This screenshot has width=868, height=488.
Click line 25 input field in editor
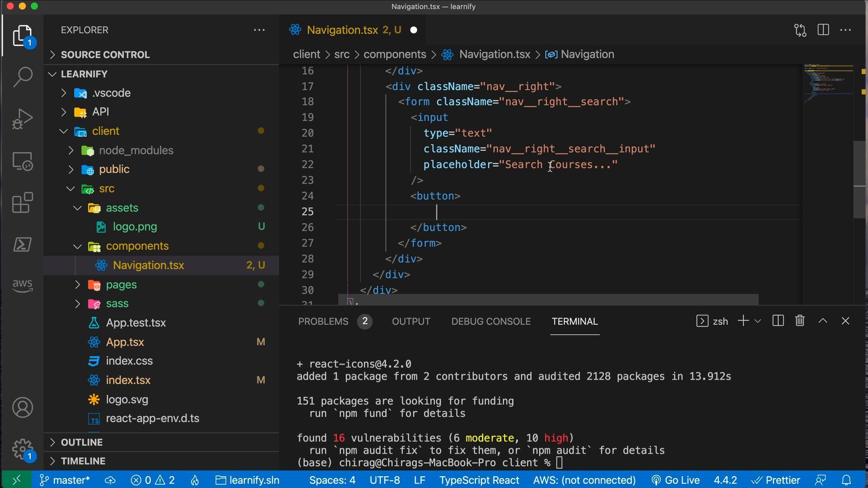(x=437, y=211)
